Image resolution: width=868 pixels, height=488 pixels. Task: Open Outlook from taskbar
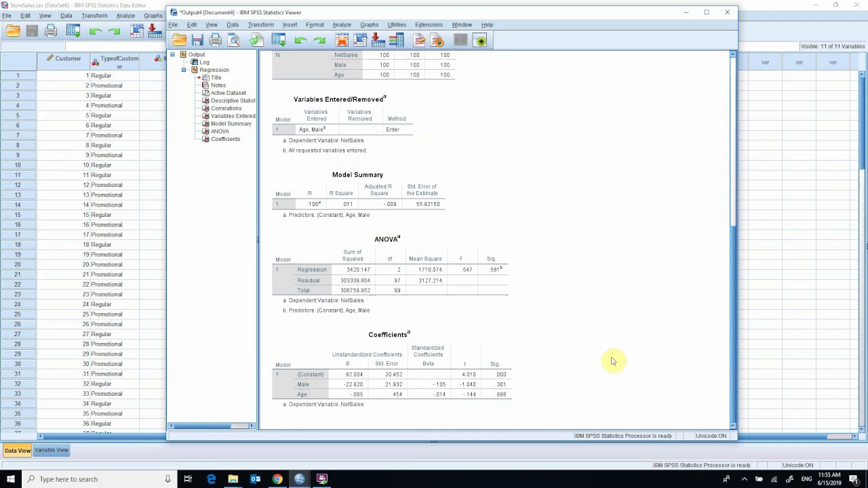[256, 479]
